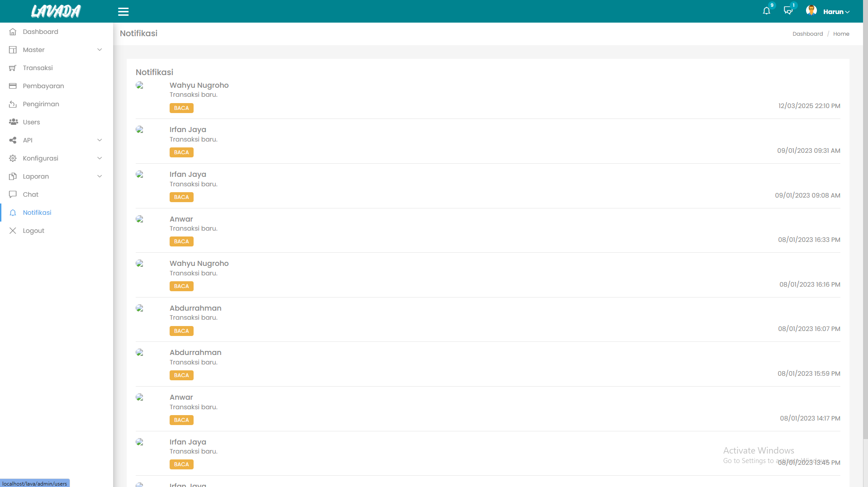Click the Harun user avatar

[x=811, y=10]
